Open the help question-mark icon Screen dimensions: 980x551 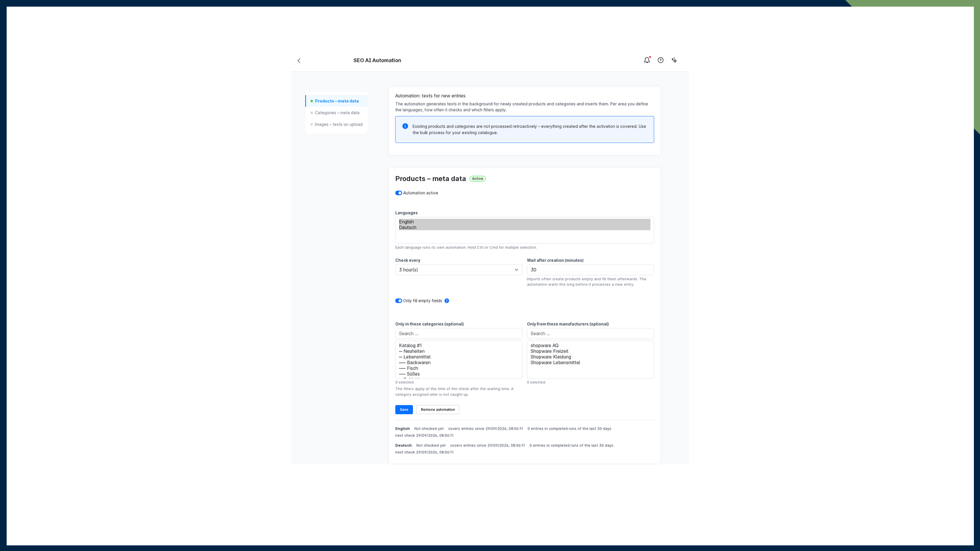tap(660, 60)
